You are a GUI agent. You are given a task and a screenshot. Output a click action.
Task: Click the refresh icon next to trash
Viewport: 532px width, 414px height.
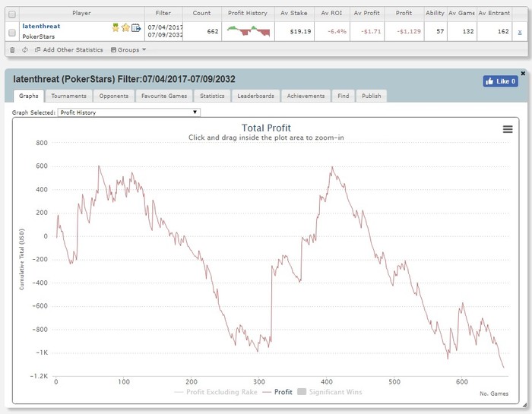pos(25,50)
